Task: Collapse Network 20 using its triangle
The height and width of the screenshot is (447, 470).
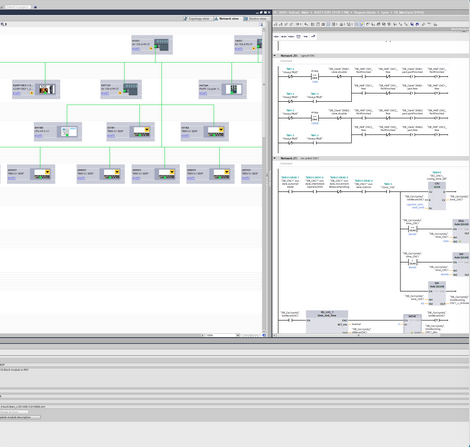Action: pyautogui.click(x=275, y=56)
